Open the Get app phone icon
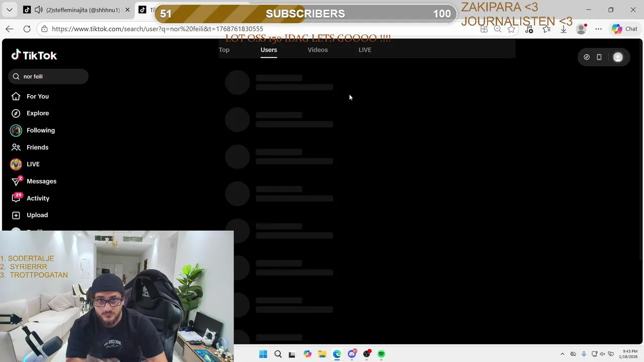The image size is (644, 362). pyautogui.click(x=599, y=57)
